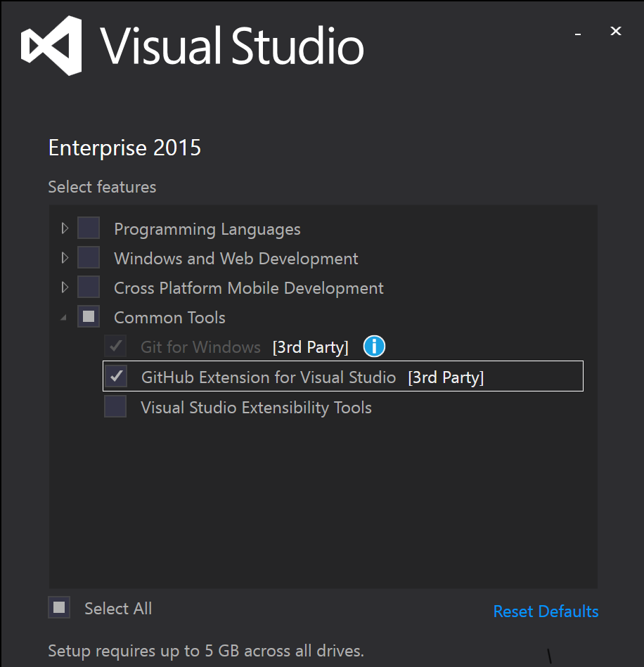Enable Cross Platform Mobile Development

coord(88,287)
